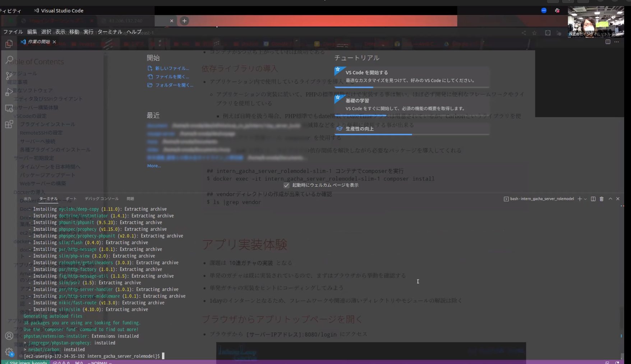Open the Search view in the activity bar
Screen dimensions: 631x364
[9, 60]
